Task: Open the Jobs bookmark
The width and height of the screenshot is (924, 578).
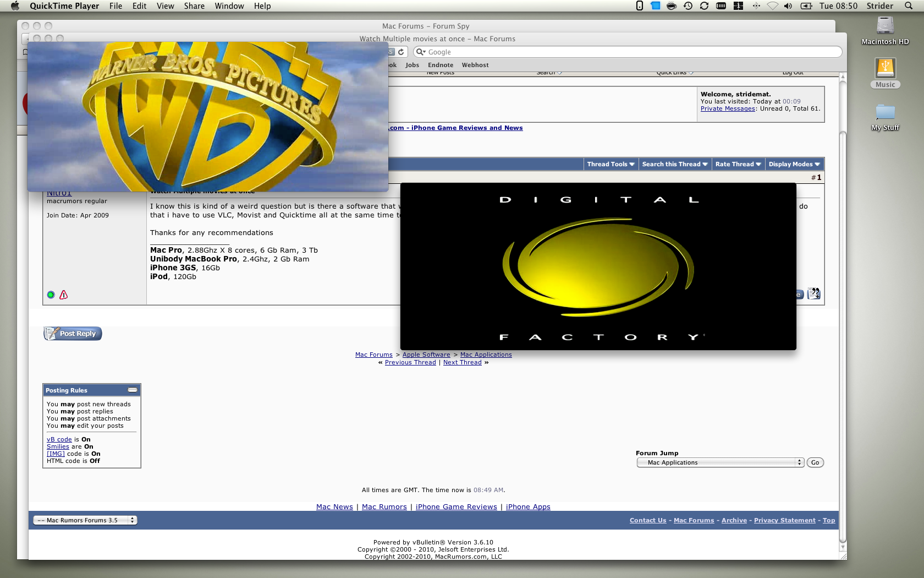Action: pos(413,65)
